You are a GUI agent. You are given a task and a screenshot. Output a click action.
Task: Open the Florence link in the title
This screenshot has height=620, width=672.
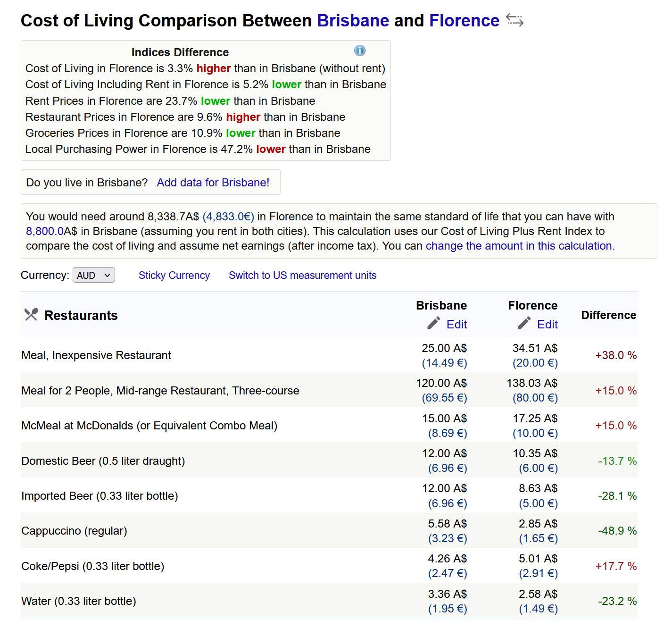click(x=464, y=21)
